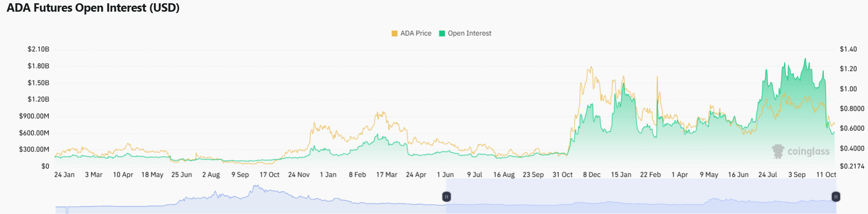The height and width of the screenshot is (214, 868).
Task: Click the $900.00M left axis label
Action: click(x=34, y=116)
